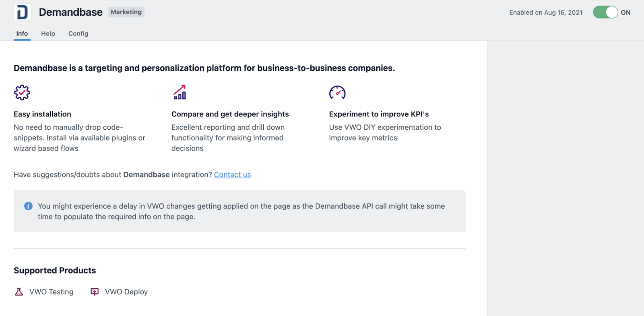Viewport: 644px width, 316px height.
Task: Click the ON label beside toggle
Action: pyautogui.click(x=625, y=12)
